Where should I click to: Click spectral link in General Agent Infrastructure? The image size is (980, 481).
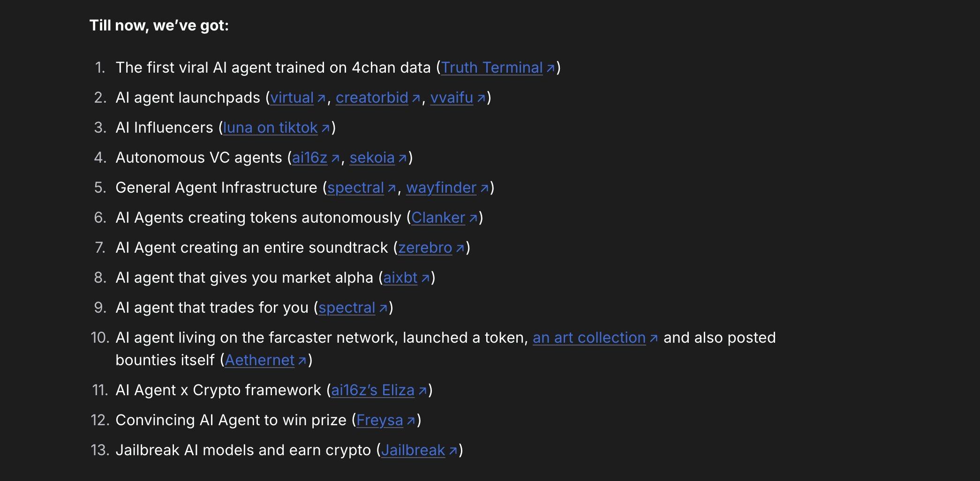355,188
